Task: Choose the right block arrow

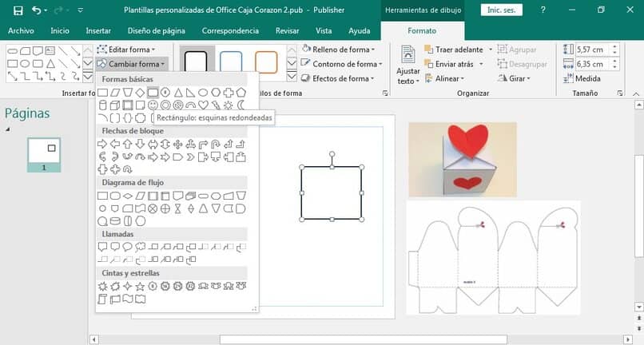Action: 103,145
